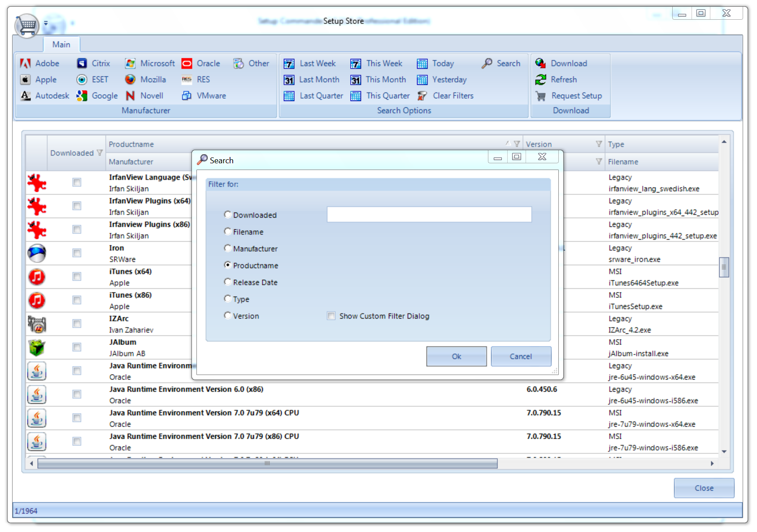Viewport: 757px width, 532px height.
Task: Cancel the Search dialog
Action: tap(521, 356)
